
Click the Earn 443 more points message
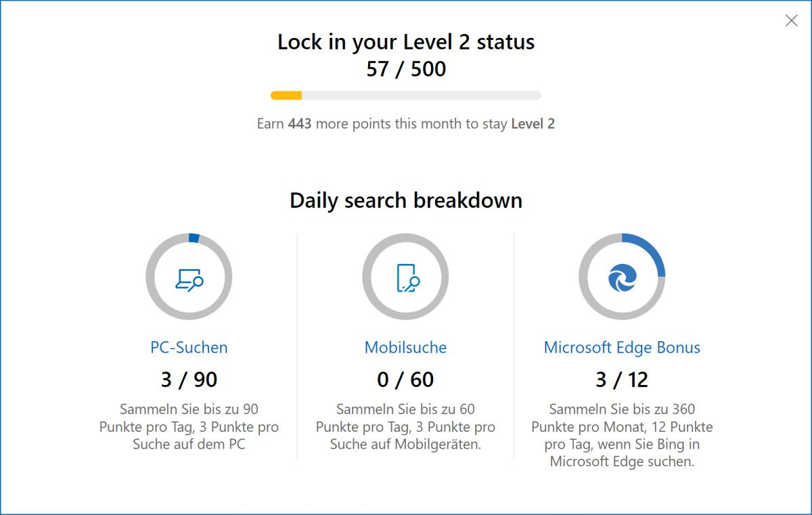coord(406,124)
